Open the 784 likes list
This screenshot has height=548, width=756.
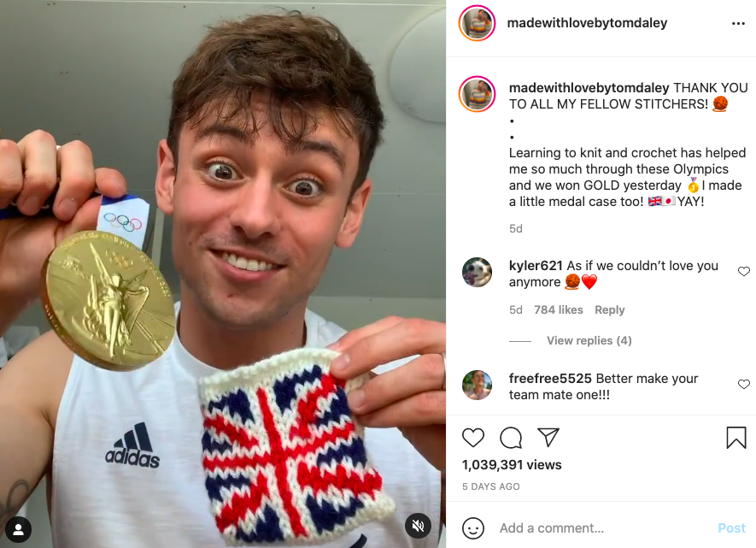[559, 309]
